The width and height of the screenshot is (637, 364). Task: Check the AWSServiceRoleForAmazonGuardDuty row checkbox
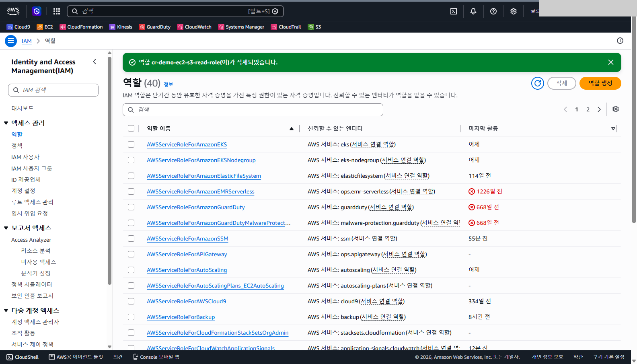[x=131, y=207]
